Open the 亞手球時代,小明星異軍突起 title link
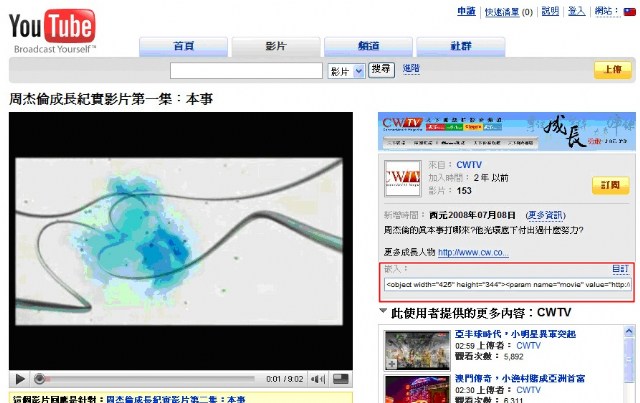The image size is (640, 403). click(515, 334)
